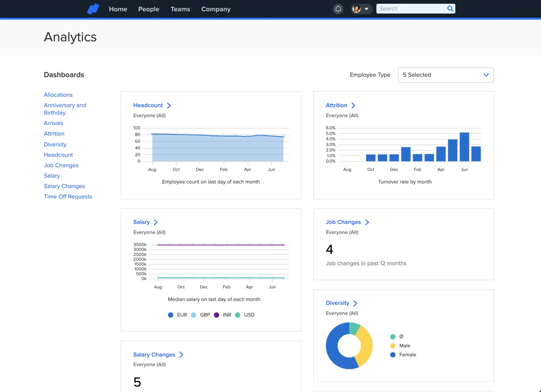The height and width of the screenshot is (392, 541).
Task: Click the arrow next to Job Changes title
Action: [x=367, y=222]
